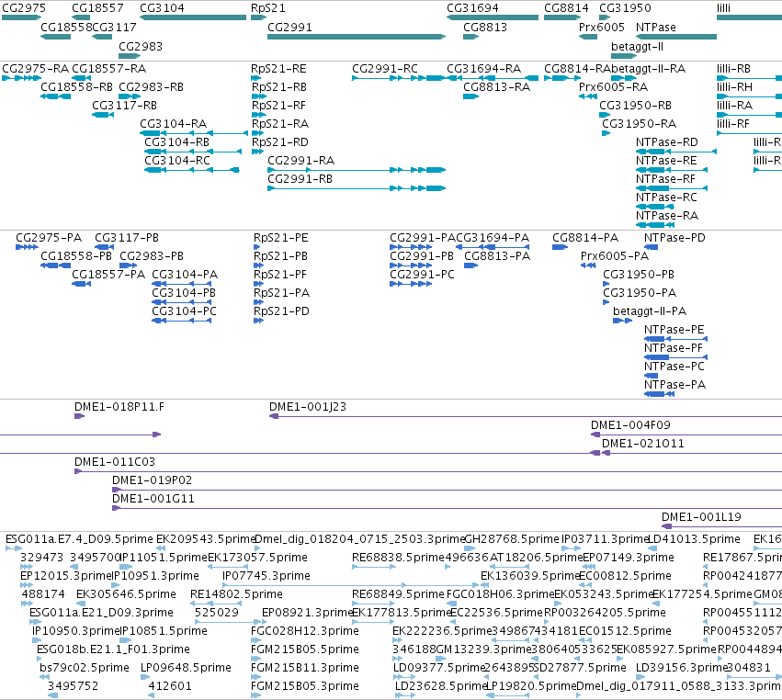Screen dimensions: 782x700
Task: Select BAC clone DME1-004F09
Action: [x=686, y=435]
